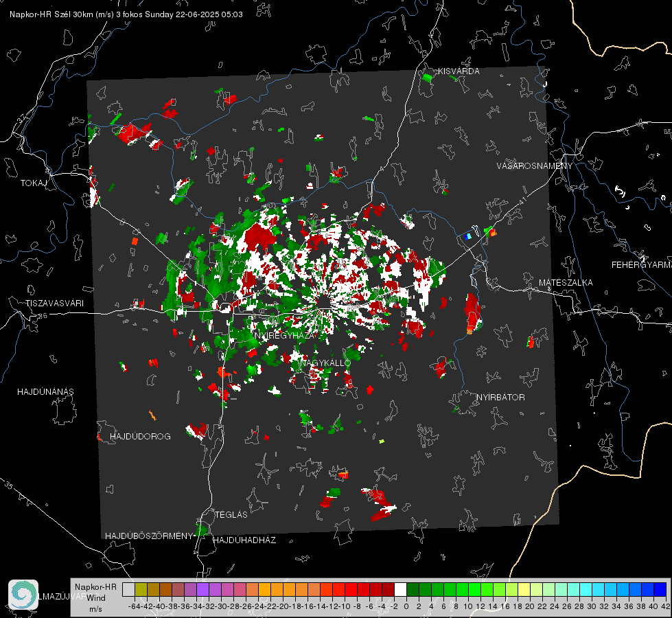Viewport: 672px width, 618px height.
Task: Click the TOKAJ city label
Action: (x=34, y=183)
